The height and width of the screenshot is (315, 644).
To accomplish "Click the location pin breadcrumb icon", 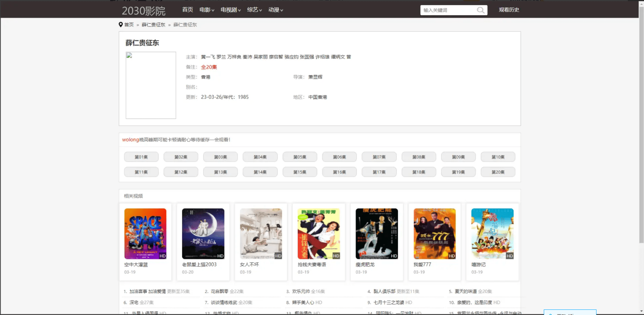I will pos(120,25).
